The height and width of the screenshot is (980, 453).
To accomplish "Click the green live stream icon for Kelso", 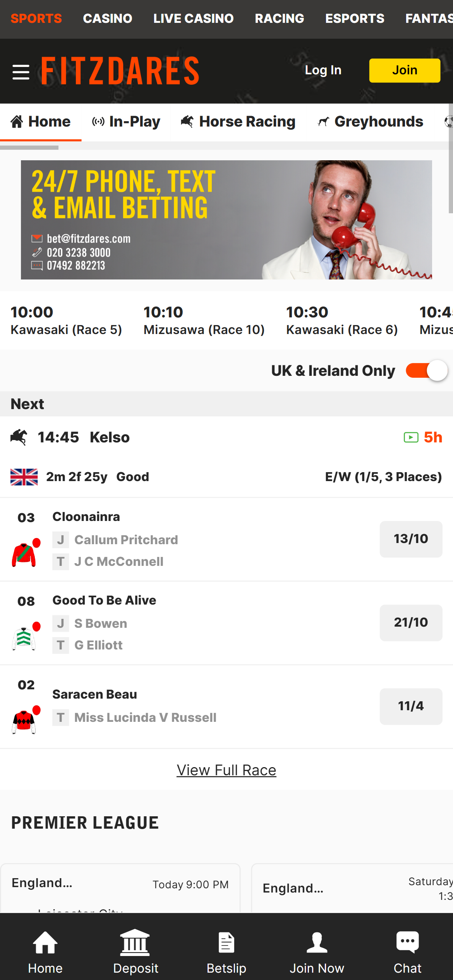I will (409, 437).
